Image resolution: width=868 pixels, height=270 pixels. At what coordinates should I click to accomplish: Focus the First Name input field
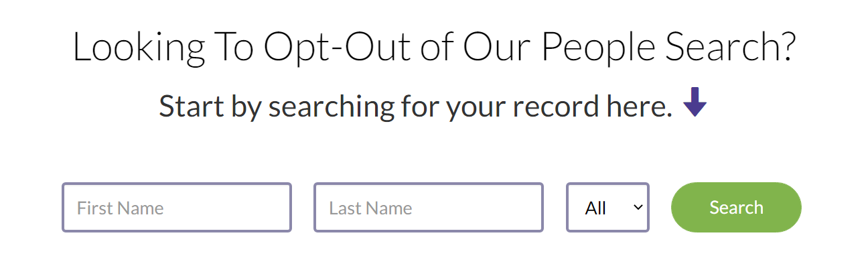pos(177,208)
